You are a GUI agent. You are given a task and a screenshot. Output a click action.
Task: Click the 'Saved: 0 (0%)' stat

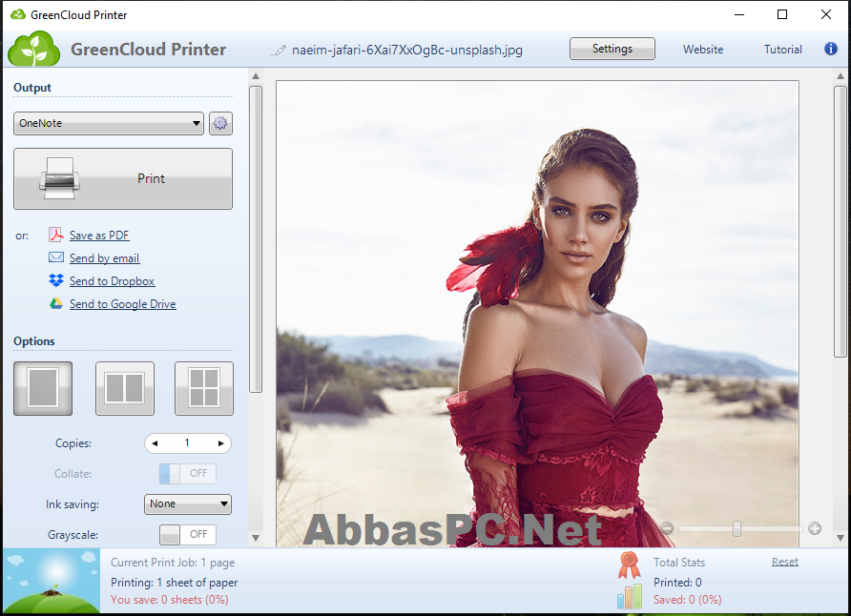pyautogui.click(x=687, y=600)
